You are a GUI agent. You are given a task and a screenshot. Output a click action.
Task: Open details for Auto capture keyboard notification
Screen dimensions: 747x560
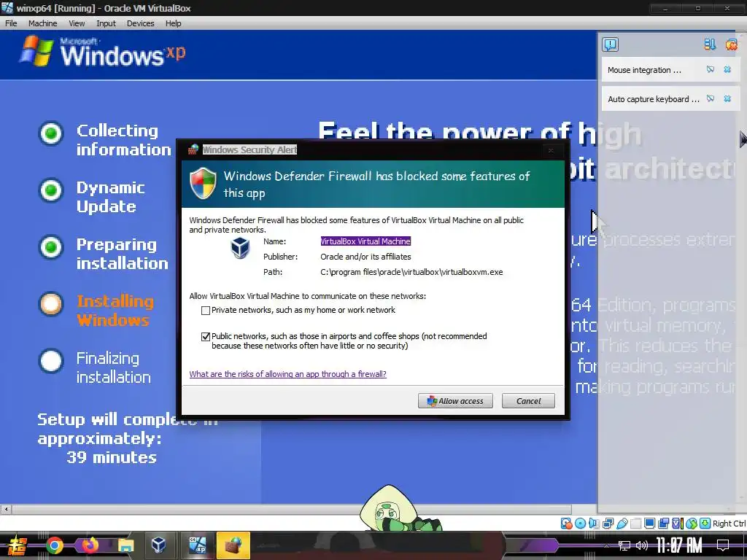(x=711, y=98)
